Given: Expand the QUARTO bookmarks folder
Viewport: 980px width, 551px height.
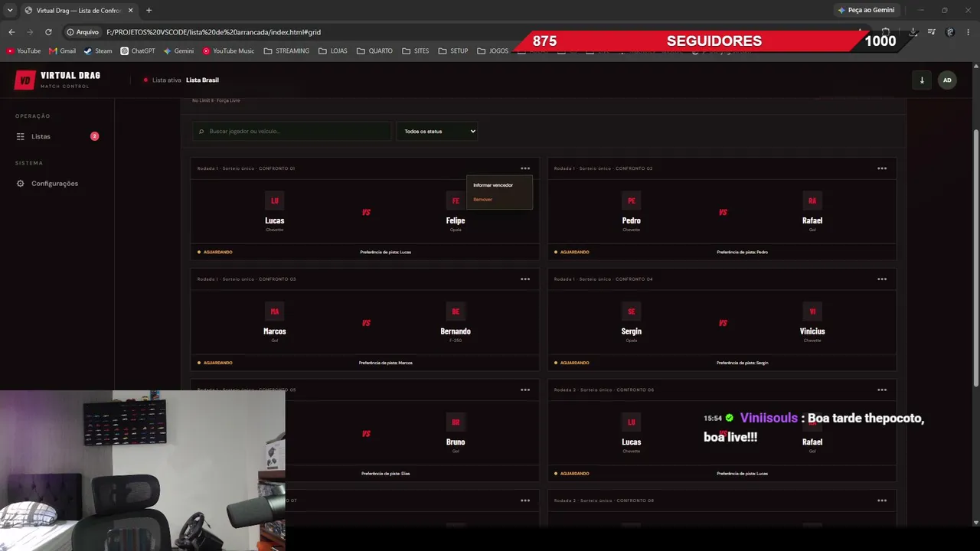Looking at the screenshot, I should [x=374, y=51].
